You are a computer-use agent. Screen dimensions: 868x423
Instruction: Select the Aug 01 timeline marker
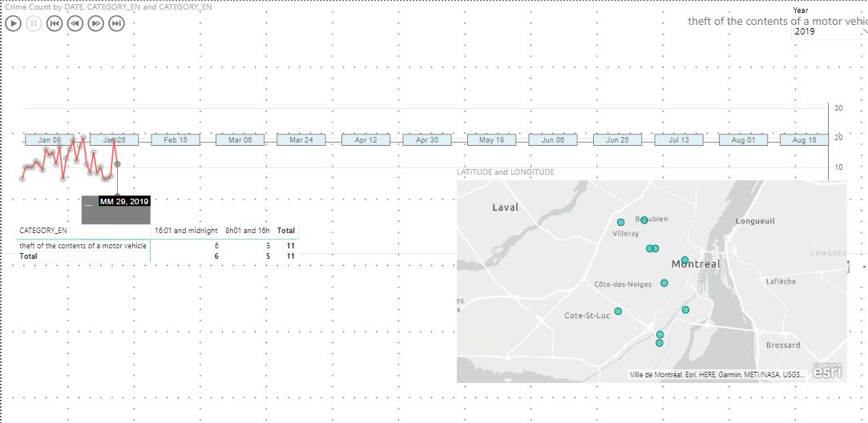point(743,140)
